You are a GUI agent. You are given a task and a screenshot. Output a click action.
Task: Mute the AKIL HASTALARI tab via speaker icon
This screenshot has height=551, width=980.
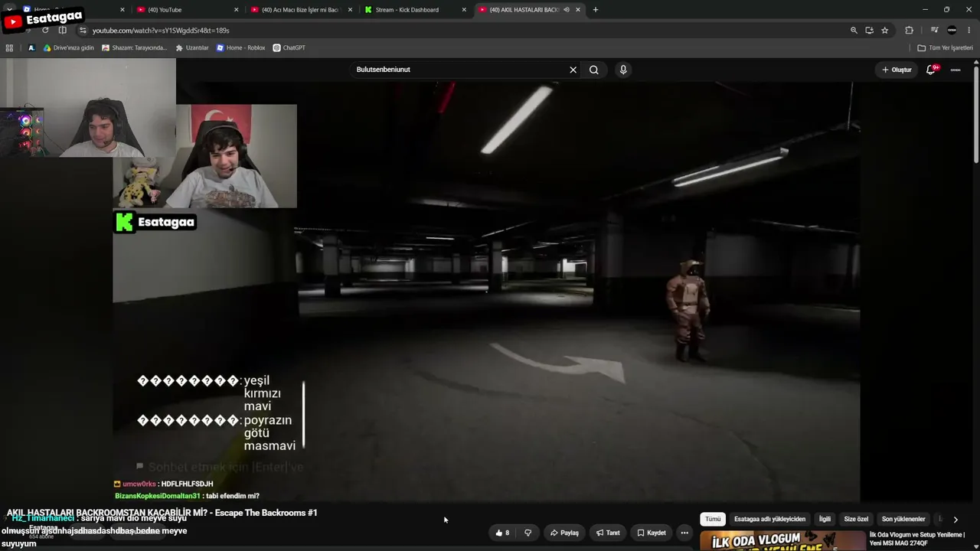567,10
